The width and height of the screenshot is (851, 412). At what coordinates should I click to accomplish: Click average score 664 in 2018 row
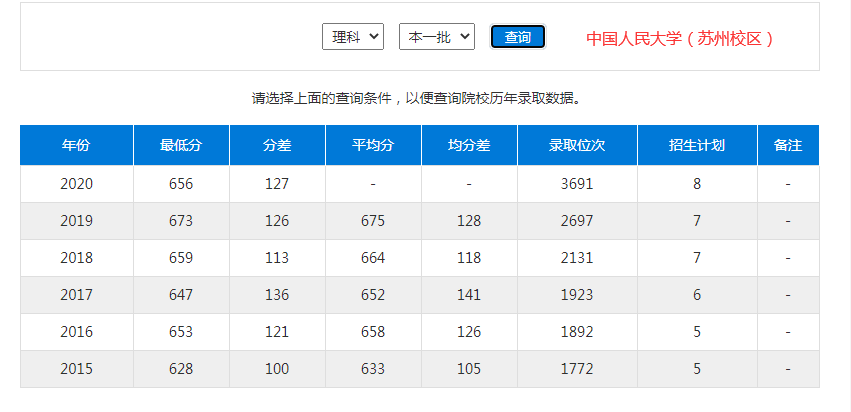click(373, 258)
